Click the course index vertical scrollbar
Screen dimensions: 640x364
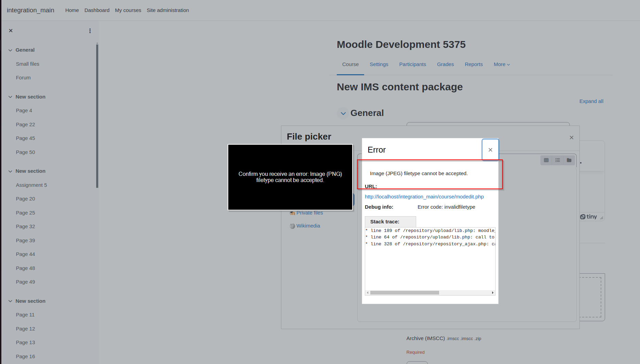97,116
